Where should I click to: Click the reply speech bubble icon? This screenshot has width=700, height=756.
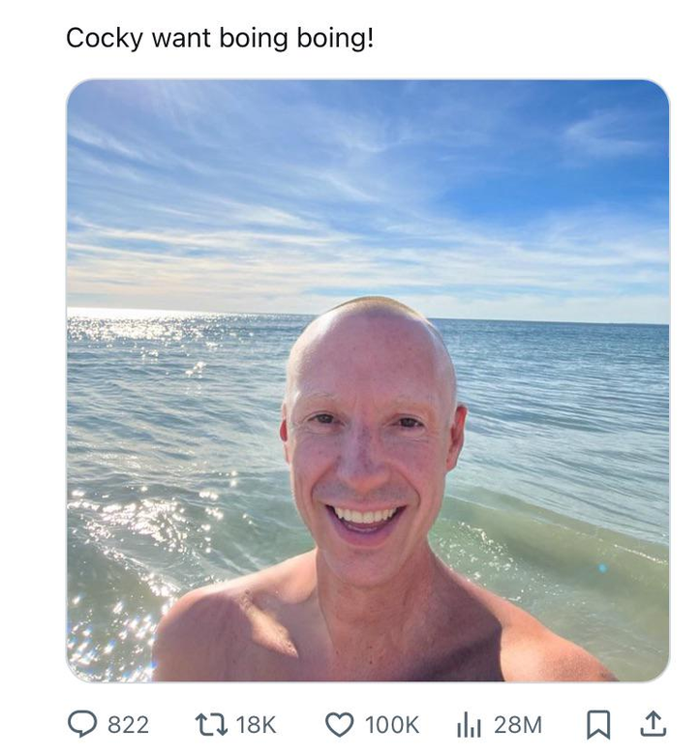82,724
